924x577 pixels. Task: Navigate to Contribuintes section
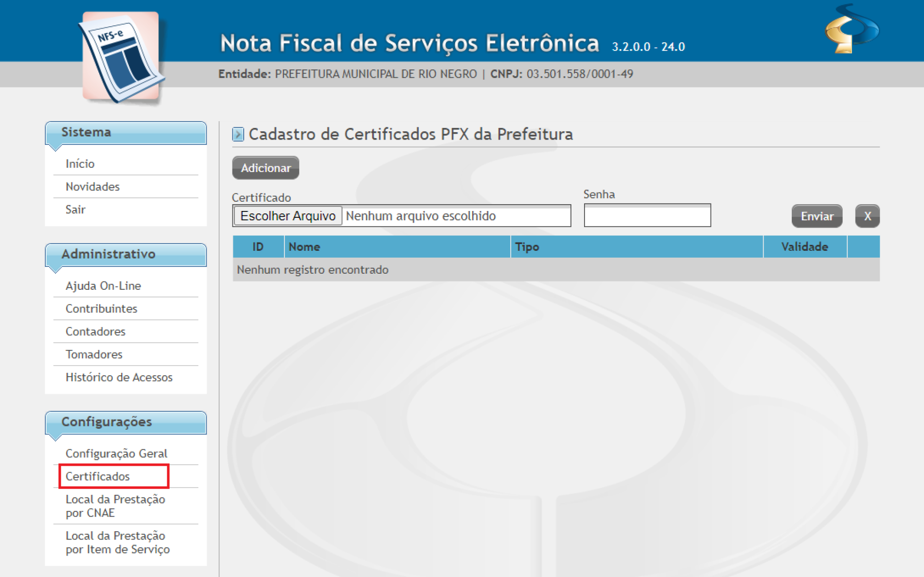point(101,309)
